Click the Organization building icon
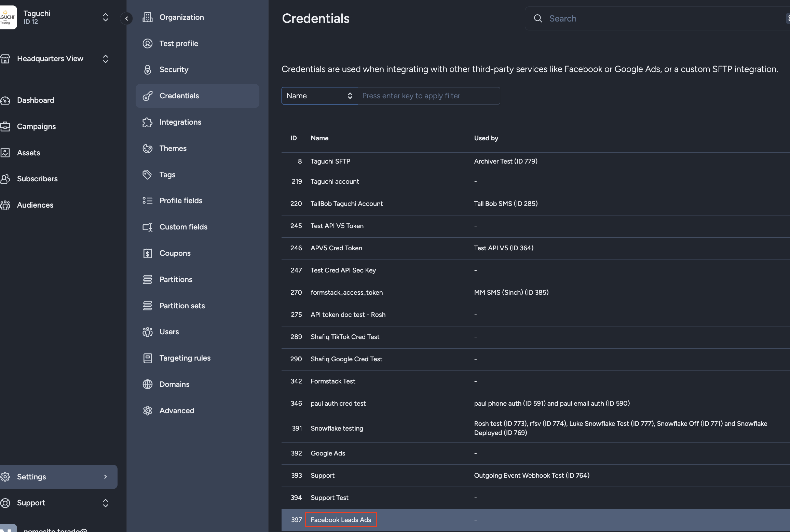790x532 pixels. click(x=147, y=17)
